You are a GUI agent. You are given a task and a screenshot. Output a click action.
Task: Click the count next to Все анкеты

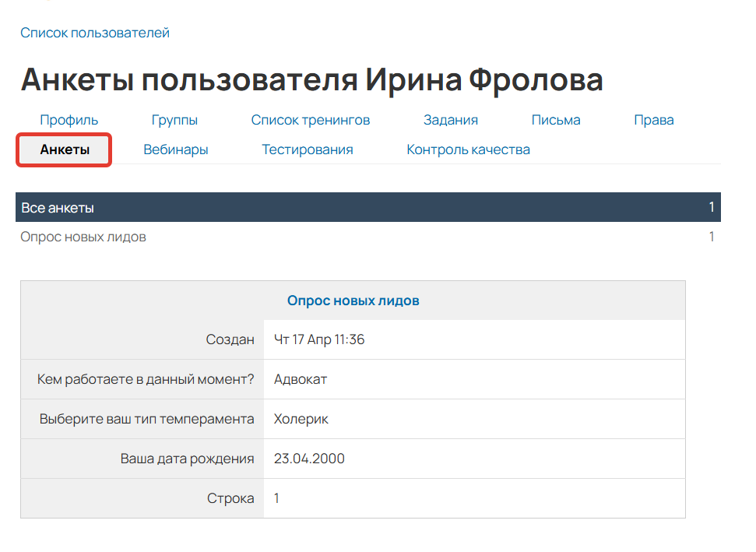pyautogui.click(x=711, y=208)
